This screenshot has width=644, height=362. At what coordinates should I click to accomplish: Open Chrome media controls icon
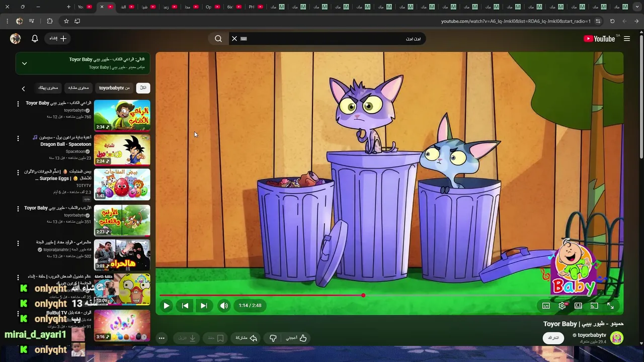tap(32, 21)
